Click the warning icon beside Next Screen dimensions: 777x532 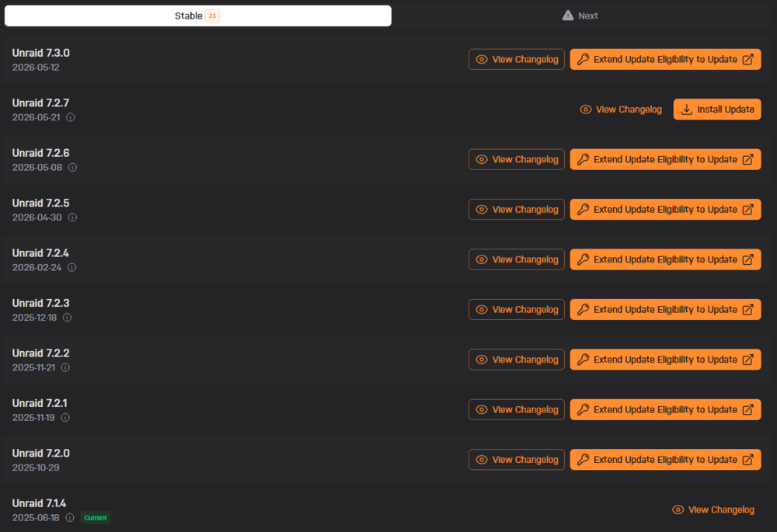(x=568, y=16)
